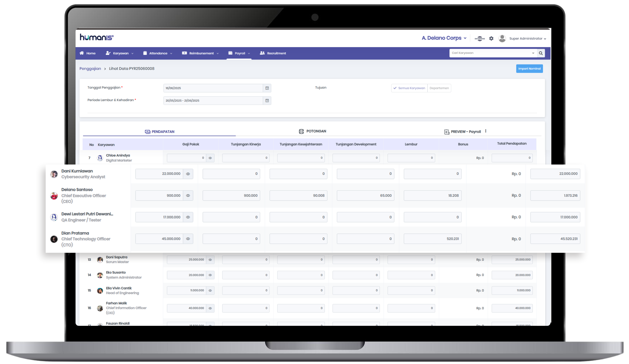
Task: Click Eko Susanto's avatar
Action: point(100,275)
